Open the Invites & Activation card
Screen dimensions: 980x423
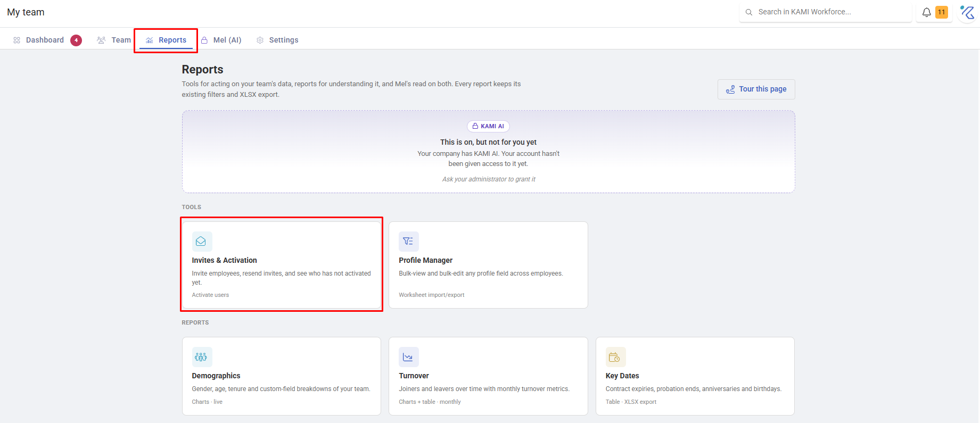282,265
